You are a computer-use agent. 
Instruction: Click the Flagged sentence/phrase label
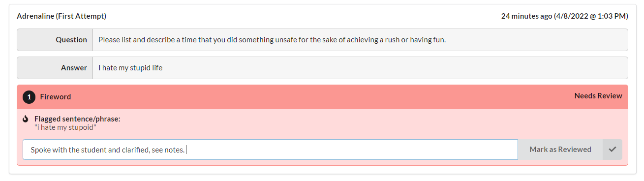(77, 119)
